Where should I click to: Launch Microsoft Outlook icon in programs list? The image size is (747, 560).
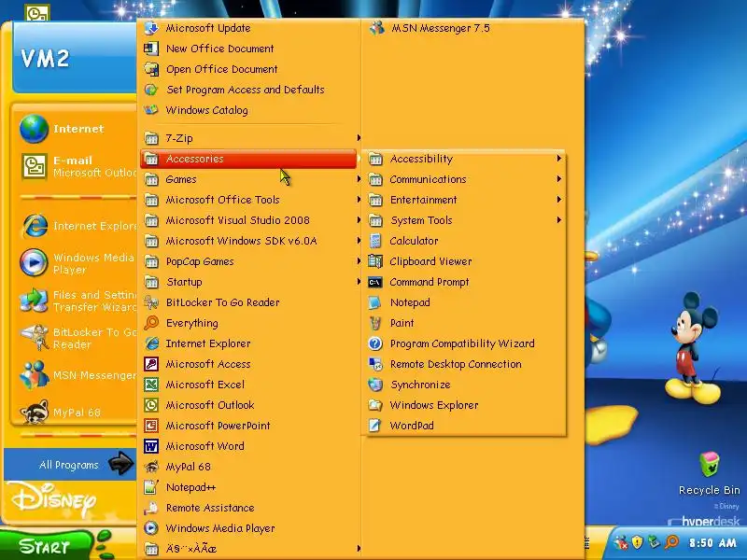click(x=151, y=405)
